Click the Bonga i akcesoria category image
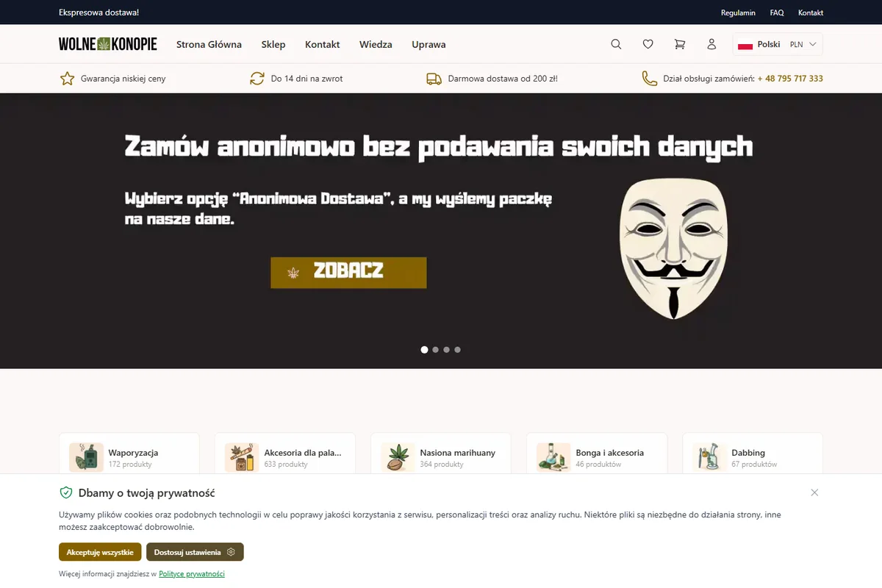The height and width of the screenshot is (588, 882). click(x=553, y=457)
